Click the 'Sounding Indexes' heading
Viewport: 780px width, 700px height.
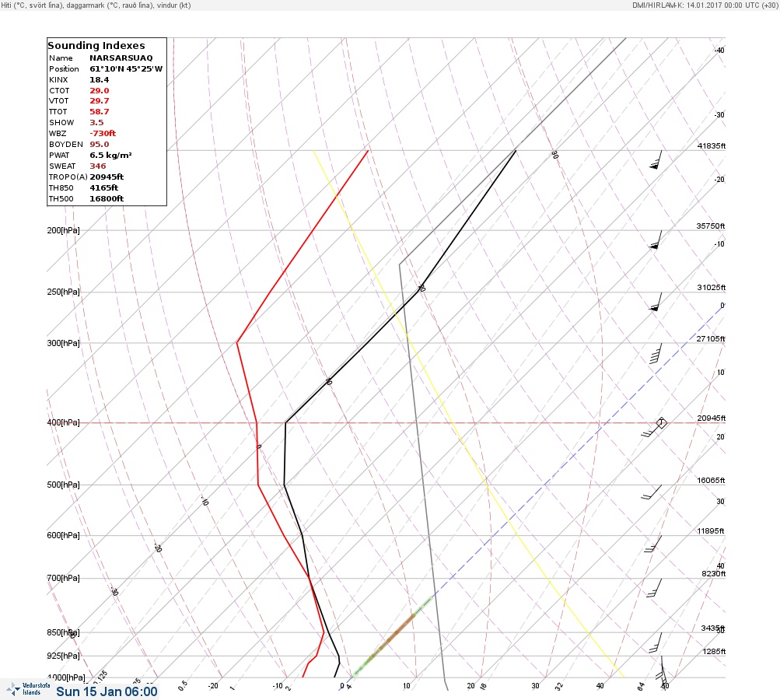[96, 45]
